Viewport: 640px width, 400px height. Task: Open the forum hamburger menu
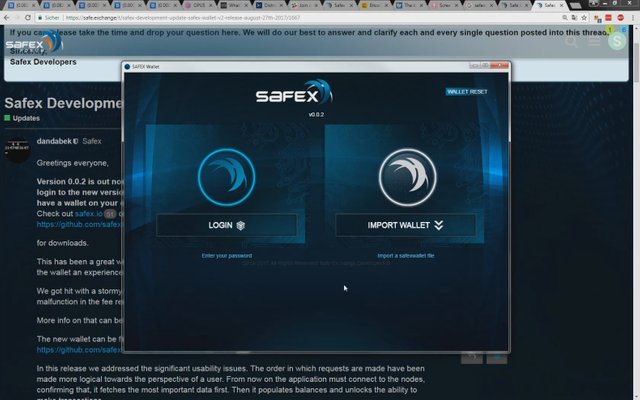pos(594,42)
